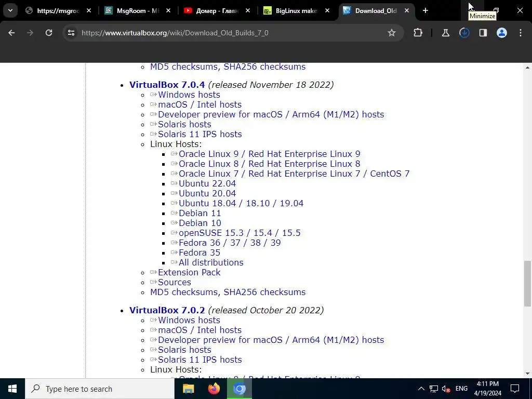
Task: Switch to the Домер YouTube tab
Action: 217,11
